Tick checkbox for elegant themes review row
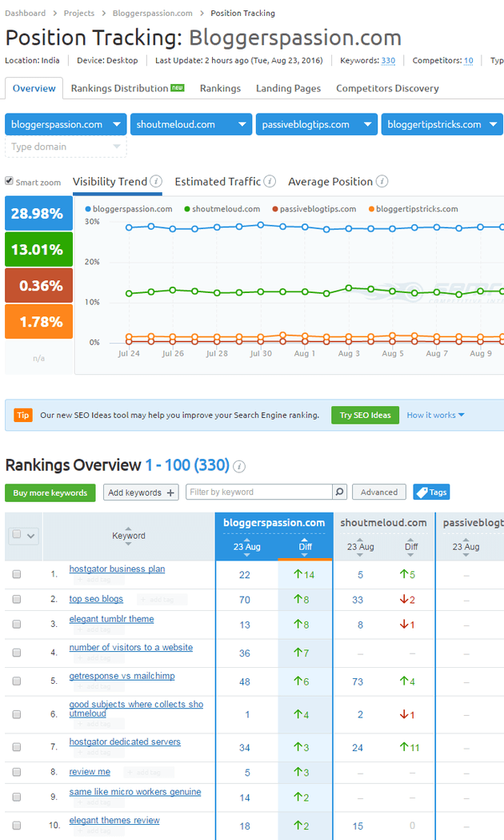 point(17,826)
